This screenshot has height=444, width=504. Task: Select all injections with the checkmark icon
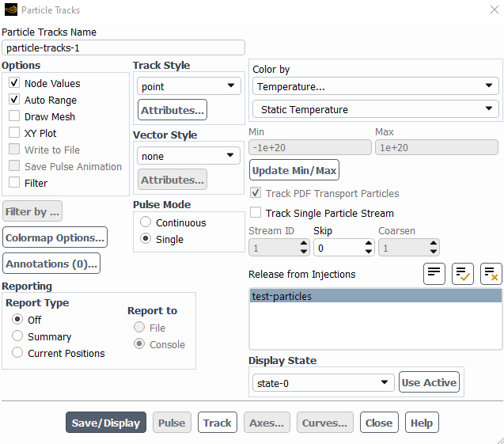click(463, 274)
